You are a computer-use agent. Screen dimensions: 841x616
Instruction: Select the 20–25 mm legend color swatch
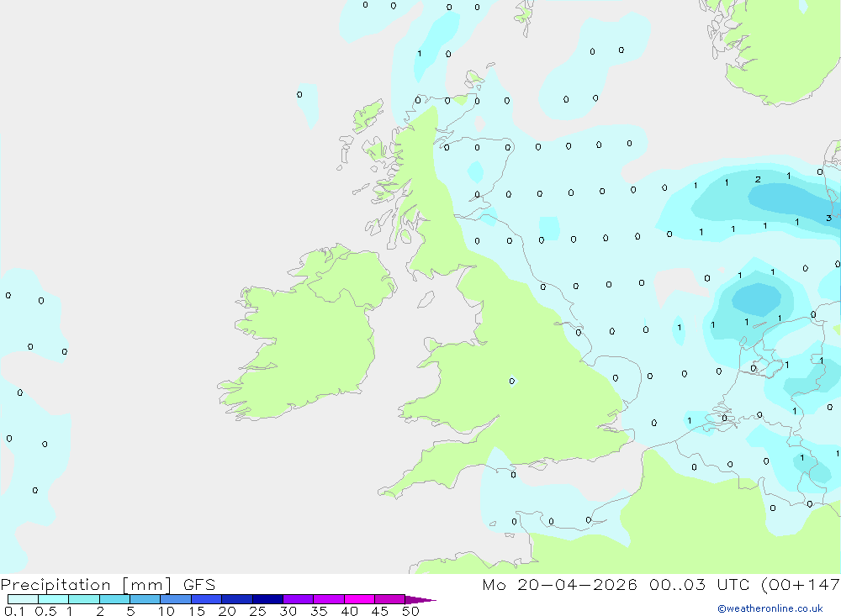coord(237,599)
